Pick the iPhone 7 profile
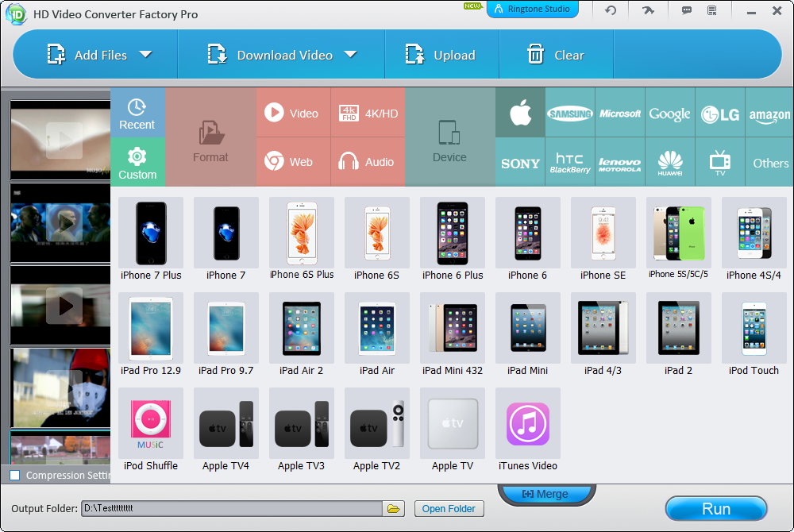 (x=225, y=240)
